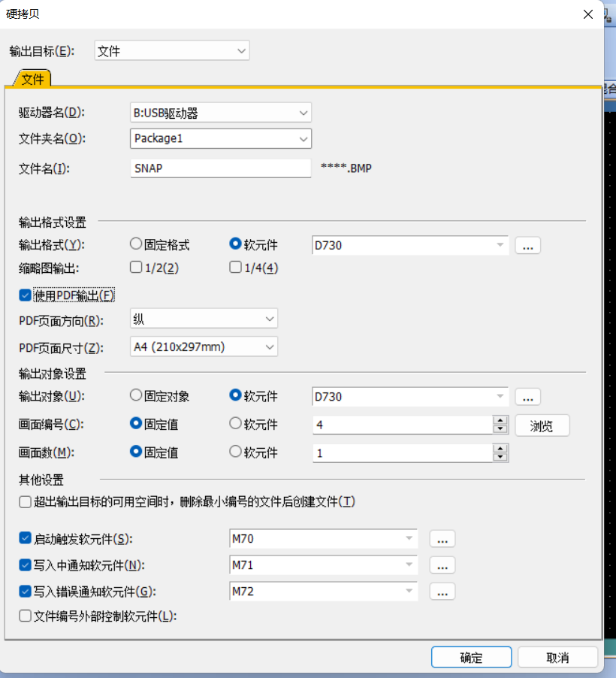Viewport: 616px width, 678px height.
Task: Select 固定格式 radio for 输出格式
Action: [136, 244]
